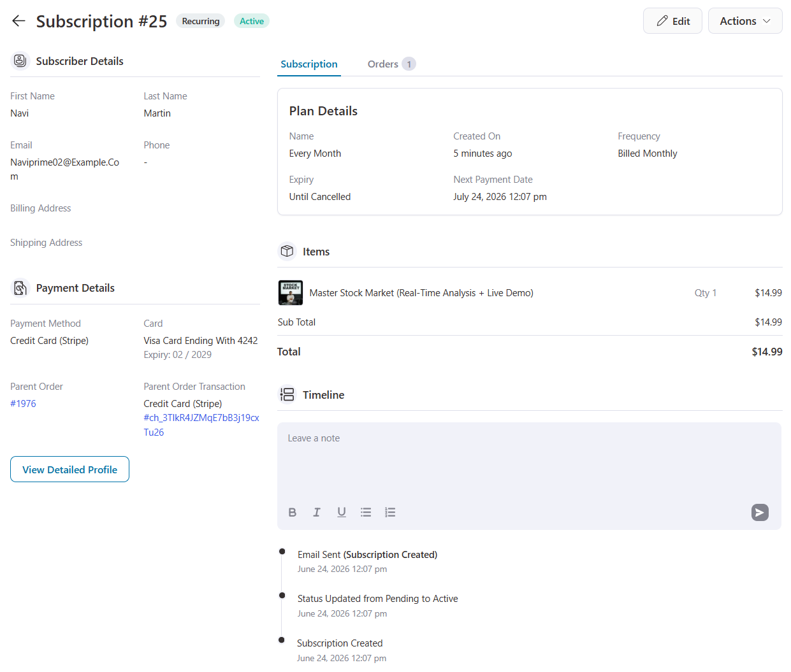This screenshot has width=791, height=672.
Task: Open parent order #1976 link
Action: pyautogui.click(x=23, y=404)
